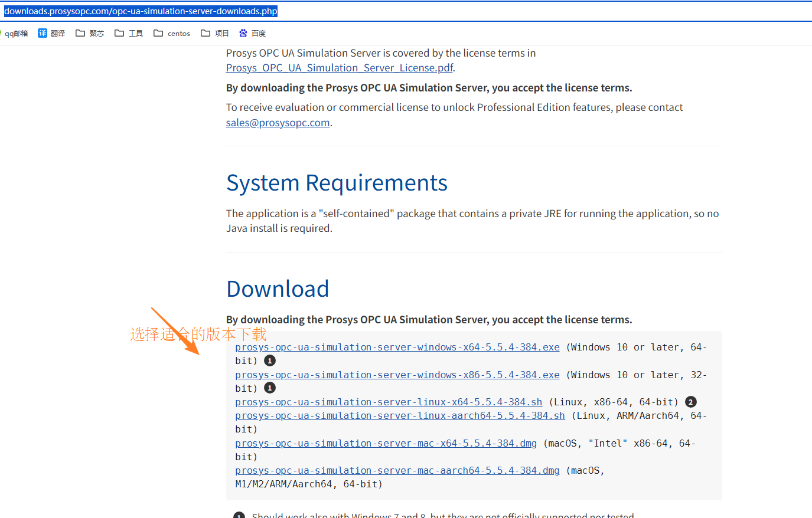
Task: Click the 翻译 bookmark icon
Action: pyautogui.click(x=43, y=33)
